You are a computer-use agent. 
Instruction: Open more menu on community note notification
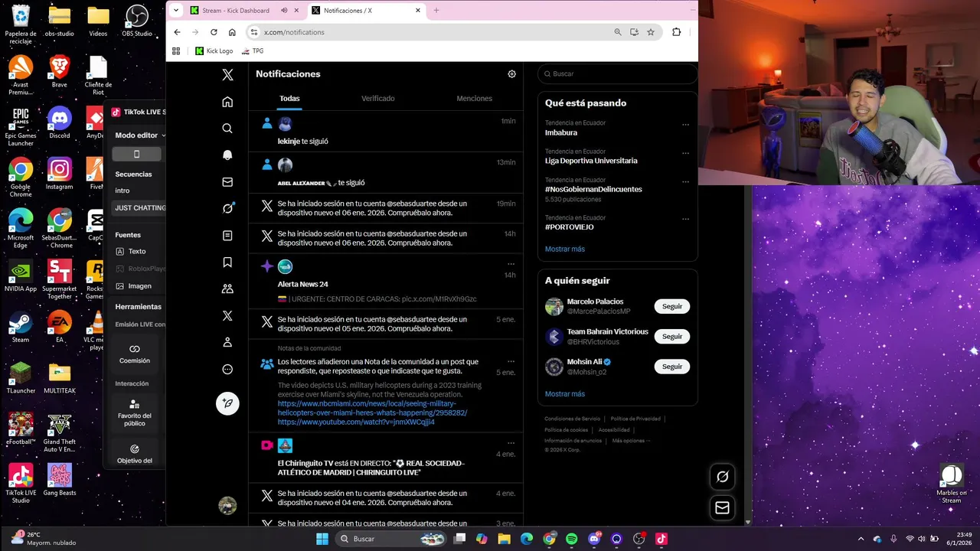coord(511,361)
